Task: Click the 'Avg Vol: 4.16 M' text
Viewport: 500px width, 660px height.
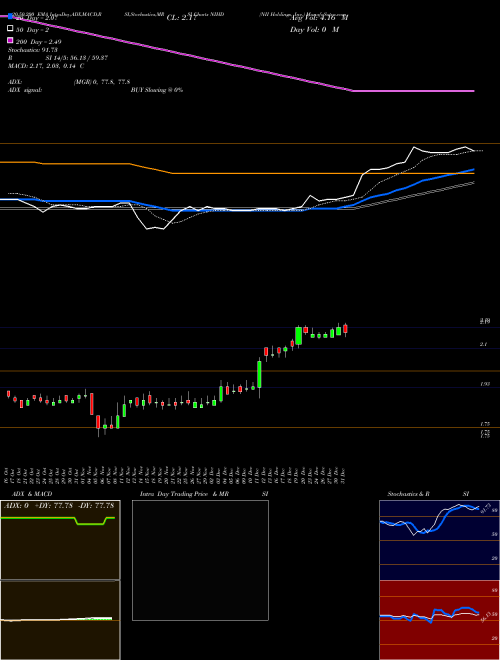Action: [x=319, y=18]
